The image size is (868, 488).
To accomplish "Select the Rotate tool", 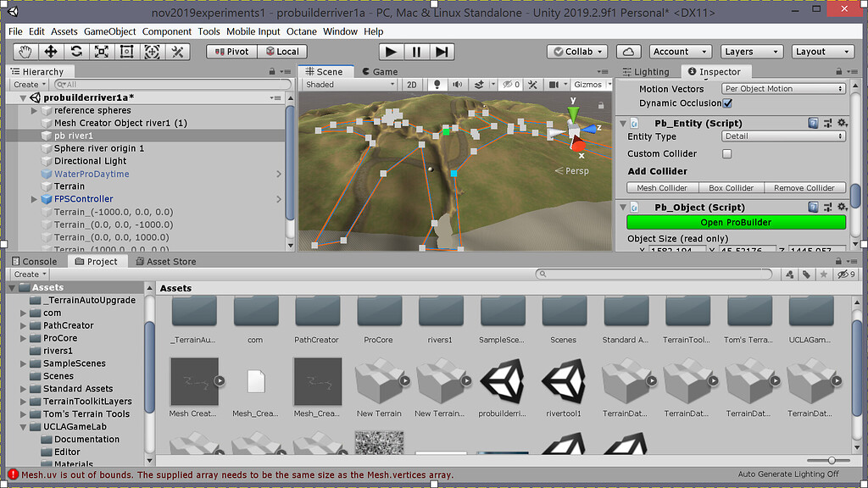I will pos(75,52).
